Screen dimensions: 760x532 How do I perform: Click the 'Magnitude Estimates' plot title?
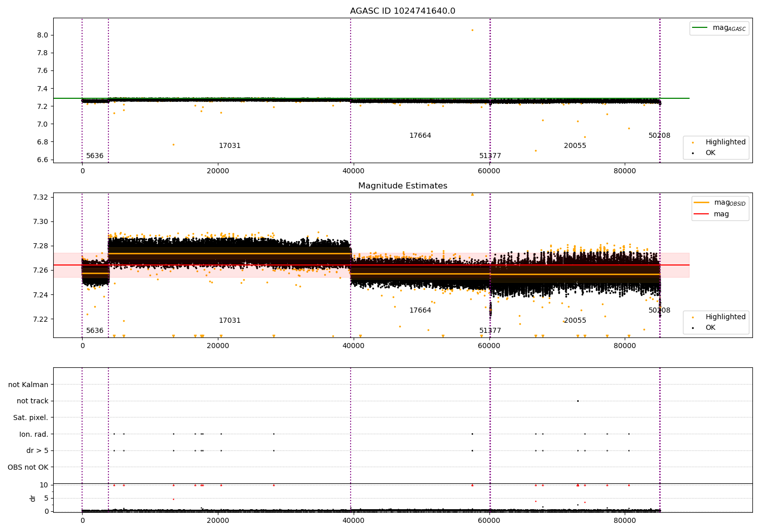[402, 186]
